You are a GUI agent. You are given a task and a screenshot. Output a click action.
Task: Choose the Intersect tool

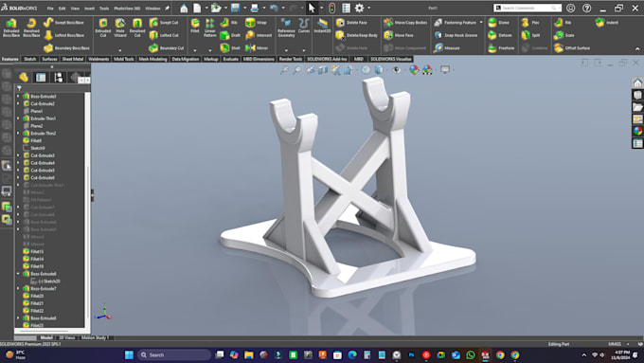point(259,35)
